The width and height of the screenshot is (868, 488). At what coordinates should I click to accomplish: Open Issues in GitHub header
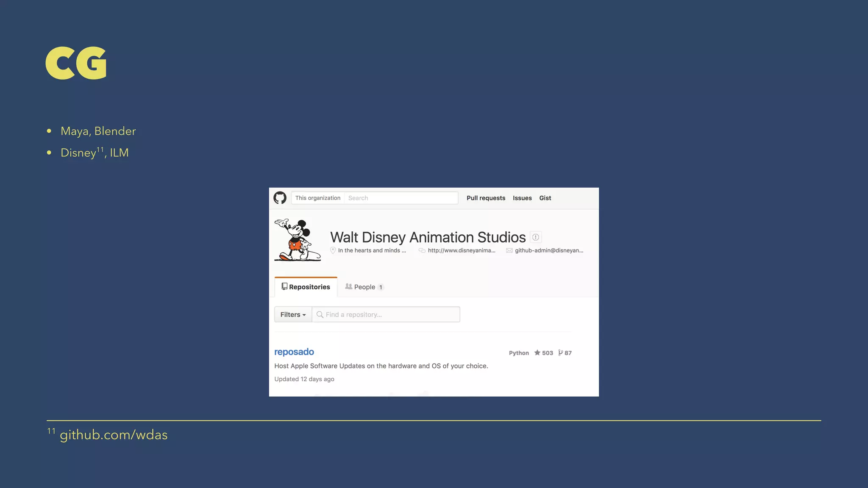point(522,198)
